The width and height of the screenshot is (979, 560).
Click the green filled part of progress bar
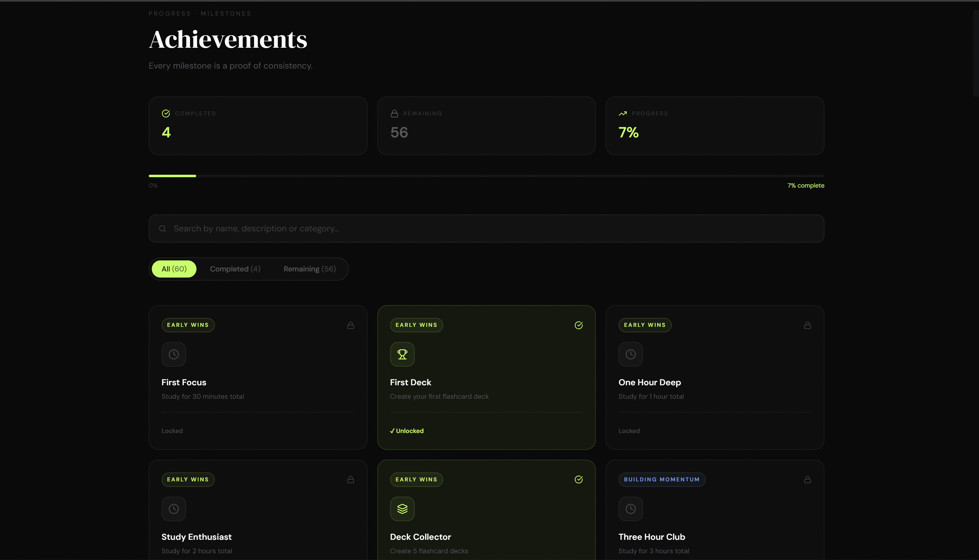pyautogui.click(x=172, y=176)
